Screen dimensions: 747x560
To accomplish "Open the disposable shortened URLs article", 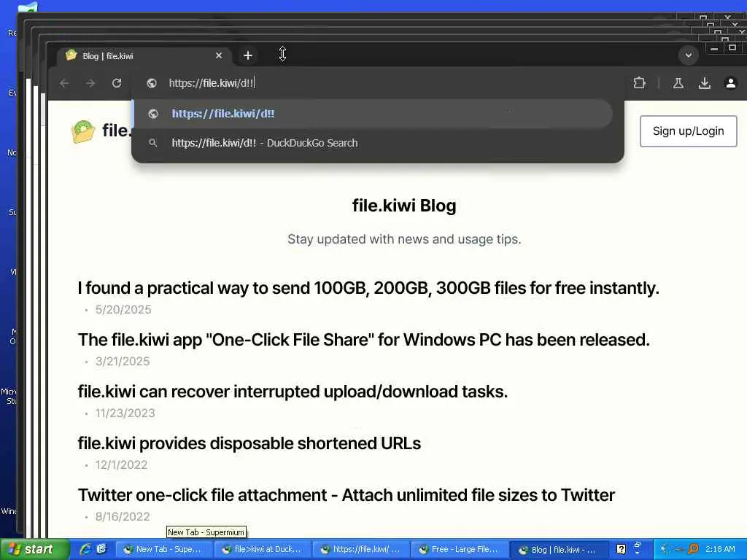I will (x=249, y=443).
